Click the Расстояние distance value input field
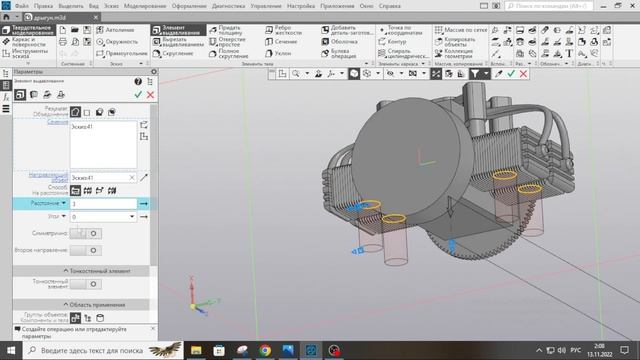This screenshot has height=360, width=640. 103,203
